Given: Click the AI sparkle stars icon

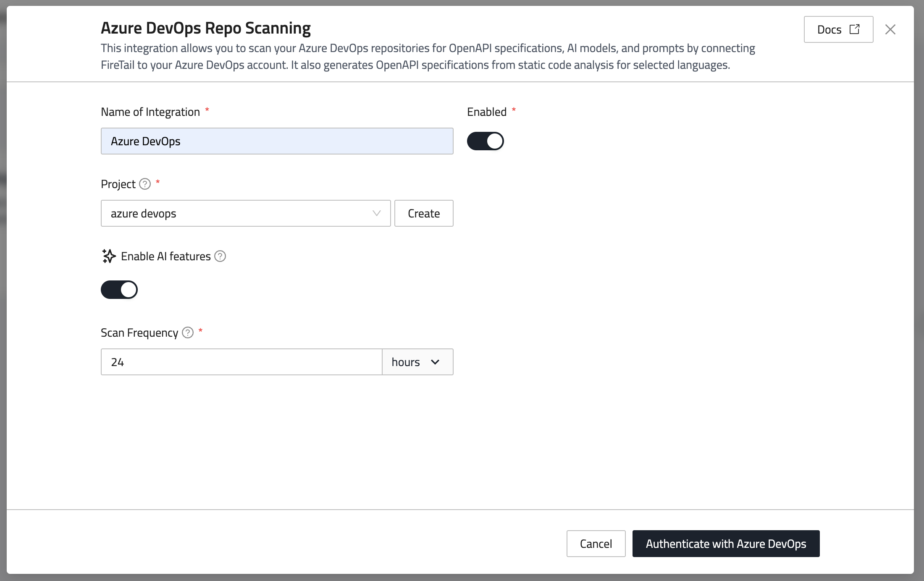Looking at the screenshot, I should coord(109,256).
